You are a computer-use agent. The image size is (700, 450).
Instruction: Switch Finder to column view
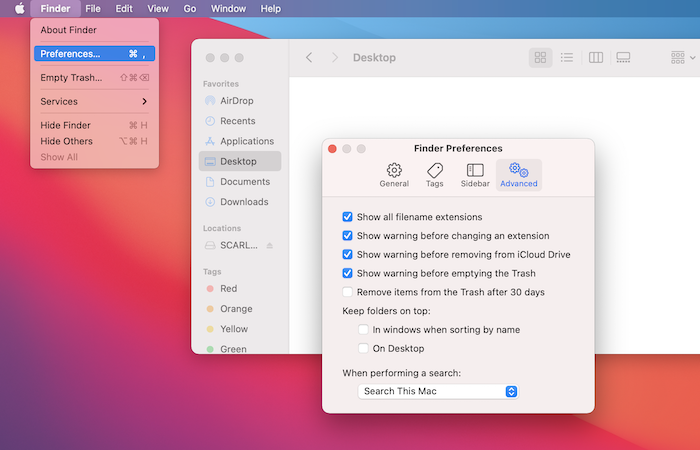click(x=596, y=58)
